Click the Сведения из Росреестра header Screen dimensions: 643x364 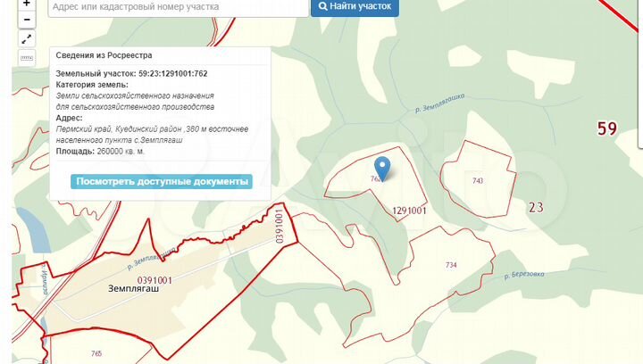point(104,55)
